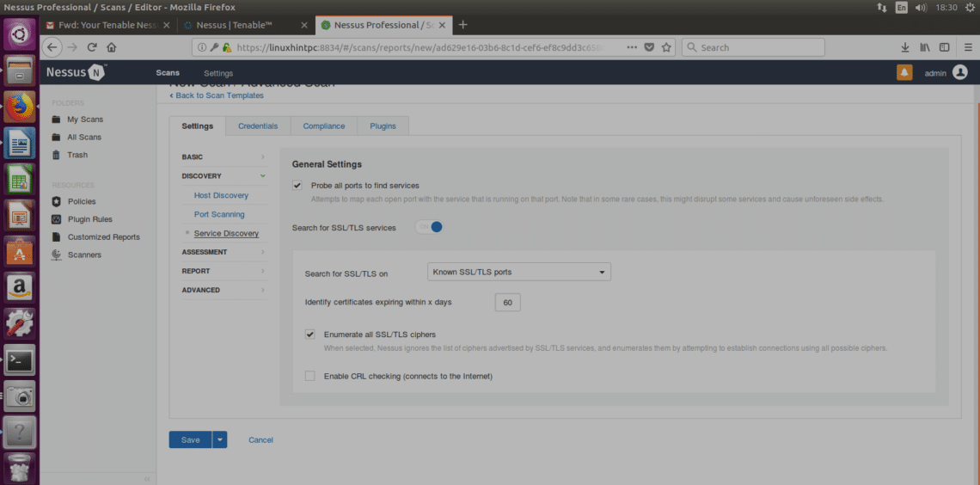Image resolution: width=980 pixels, height=485 pixels.
Task: Uncheck Enumerate all SSL/TLS ciphers
Action: (x=310, y=335)
